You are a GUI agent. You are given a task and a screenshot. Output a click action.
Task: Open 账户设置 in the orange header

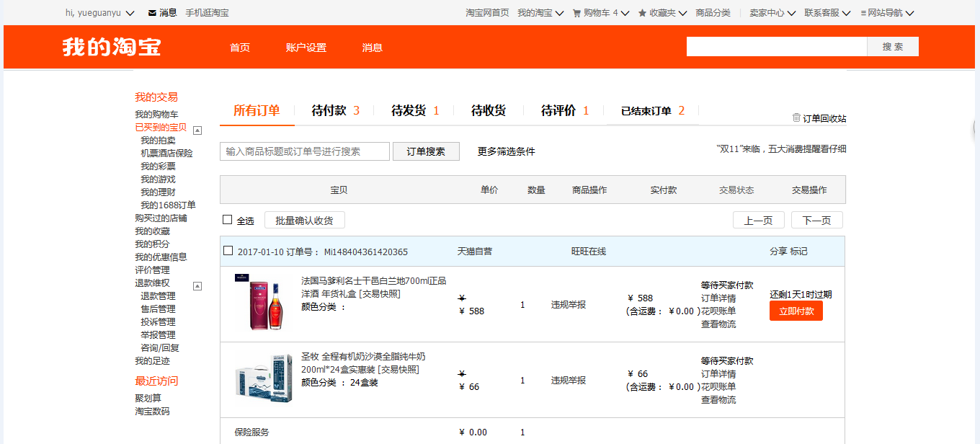(x=306, y=48)
